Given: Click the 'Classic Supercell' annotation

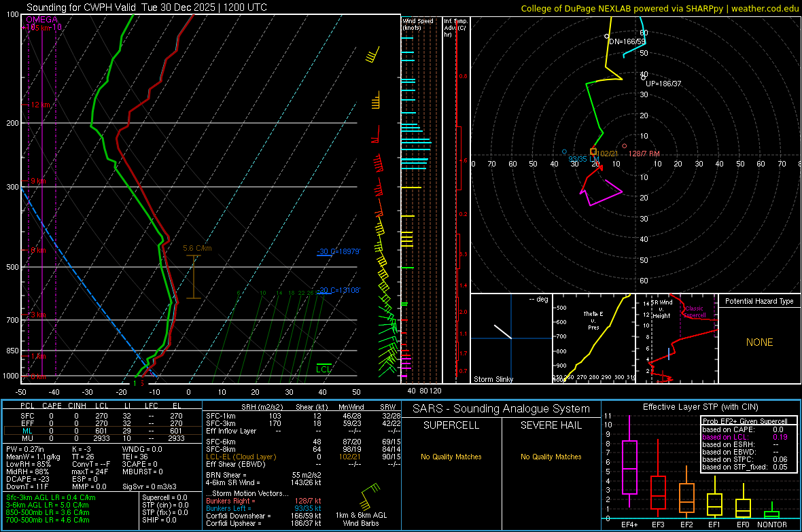Looking at the screenshot, I should coord(694,312).
